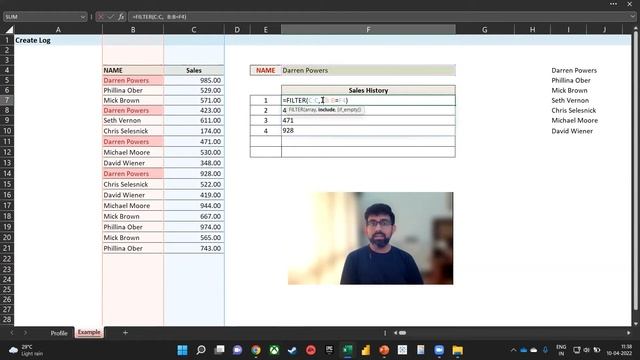Screen dimensions: 640x360
Task: Switch to the Example sheet tab
Action: 89,332
